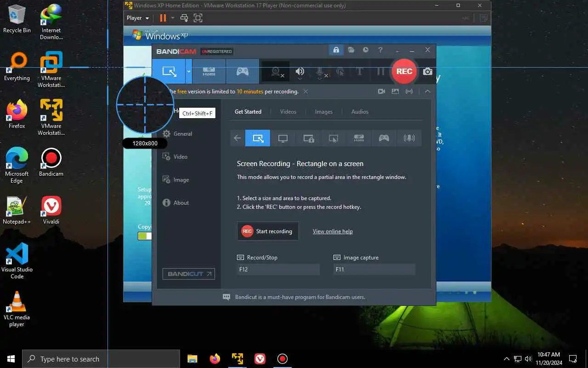Click the camera screenshot icon
Image resolution: width=588 pixels, height=368 pixels.
(x=428, y=71)
